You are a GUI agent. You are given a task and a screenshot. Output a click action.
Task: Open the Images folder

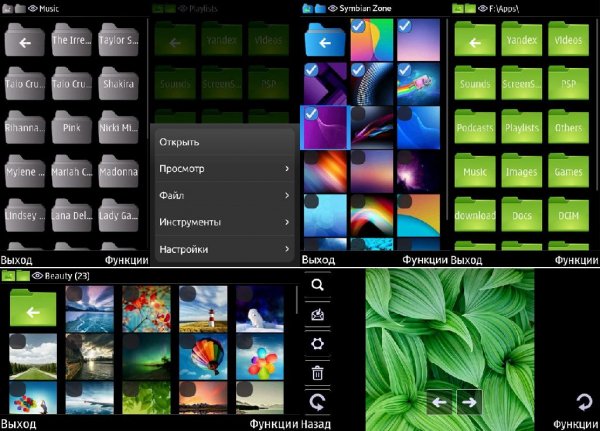coord(522,171)
